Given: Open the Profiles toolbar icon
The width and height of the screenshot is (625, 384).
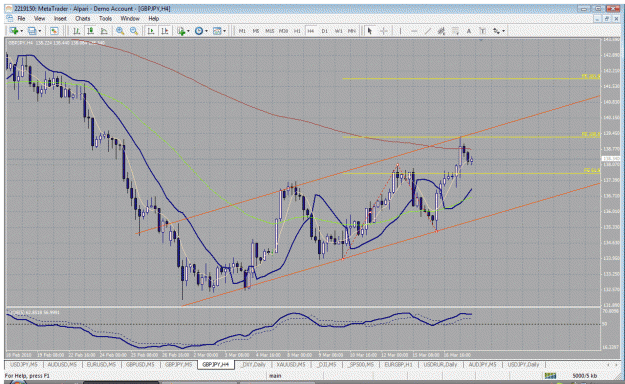Looking at the screenshot, I should [32, 31].
